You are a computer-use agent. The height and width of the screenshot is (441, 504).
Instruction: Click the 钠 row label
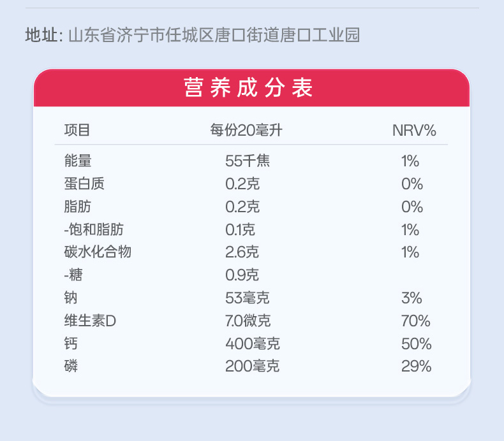click(71, 298)
